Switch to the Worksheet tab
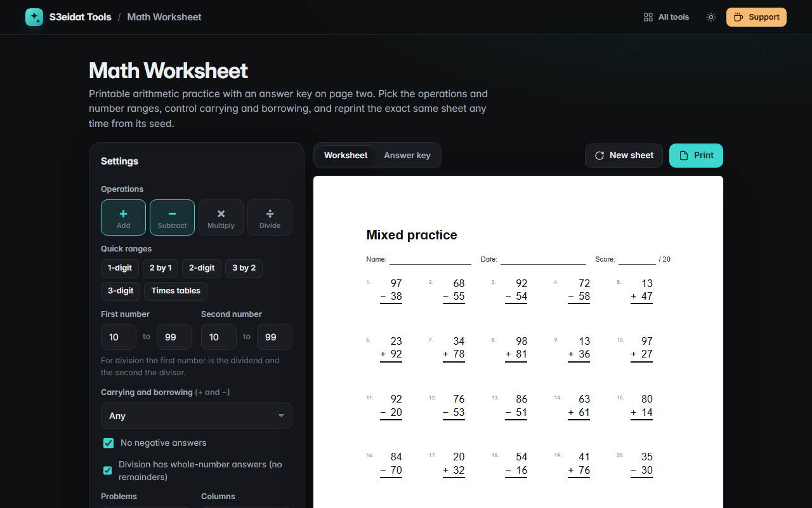This screenshot has width=812, height=508. pyautogui.click(x=346, y=156)
